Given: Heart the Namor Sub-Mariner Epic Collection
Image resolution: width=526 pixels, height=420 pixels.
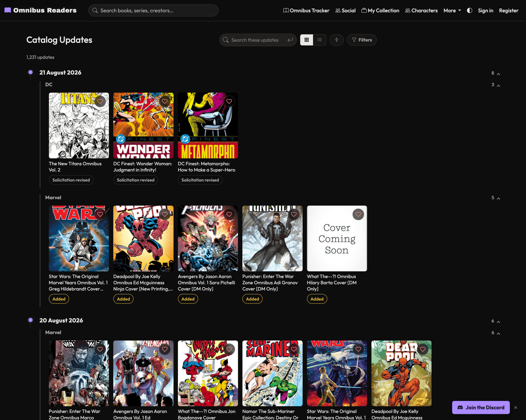Looking at the screenshot, I should click(x=294, y=349).
